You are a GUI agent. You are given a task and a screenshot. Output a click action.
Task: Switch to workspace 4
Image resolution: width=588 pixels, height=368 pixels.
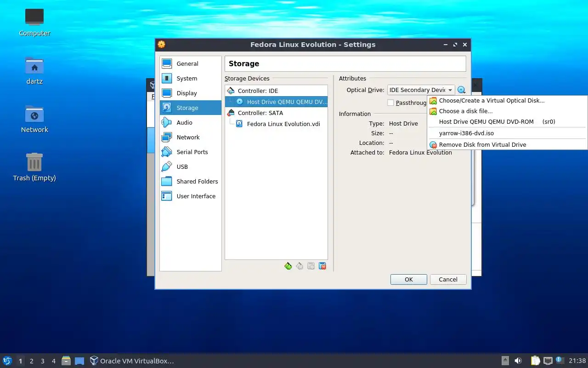(x=53, y=361)
